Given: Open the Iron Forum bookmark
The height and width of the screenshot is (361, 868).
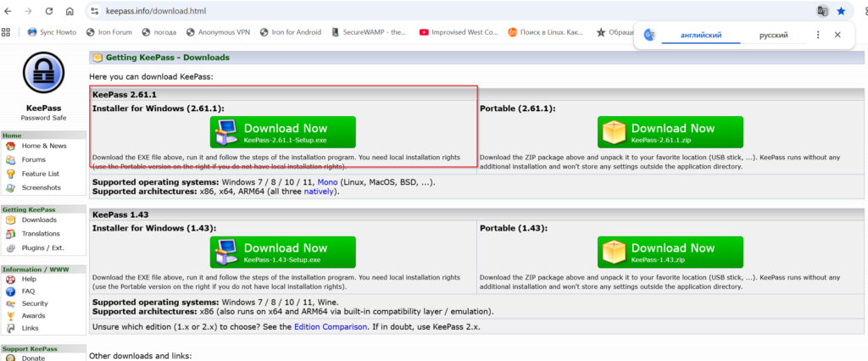Looking at the screenshot, I should tap(109, 32).
